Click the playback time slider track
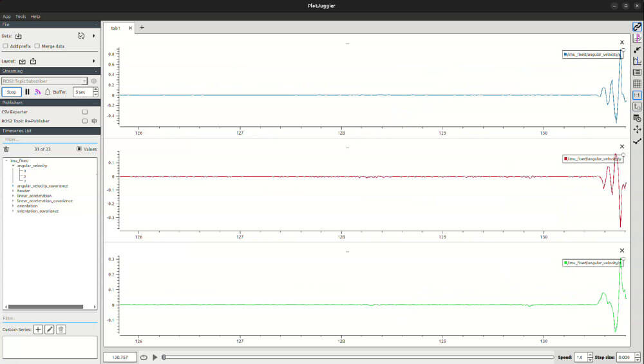The image size is (644, 364). [357, 357]
